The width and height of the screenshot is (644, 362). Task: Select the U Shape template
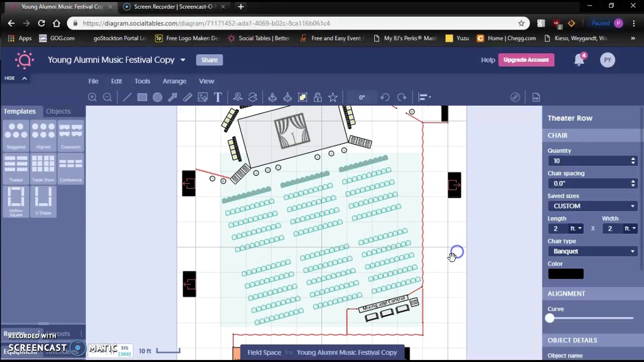[x=43, y=202]
